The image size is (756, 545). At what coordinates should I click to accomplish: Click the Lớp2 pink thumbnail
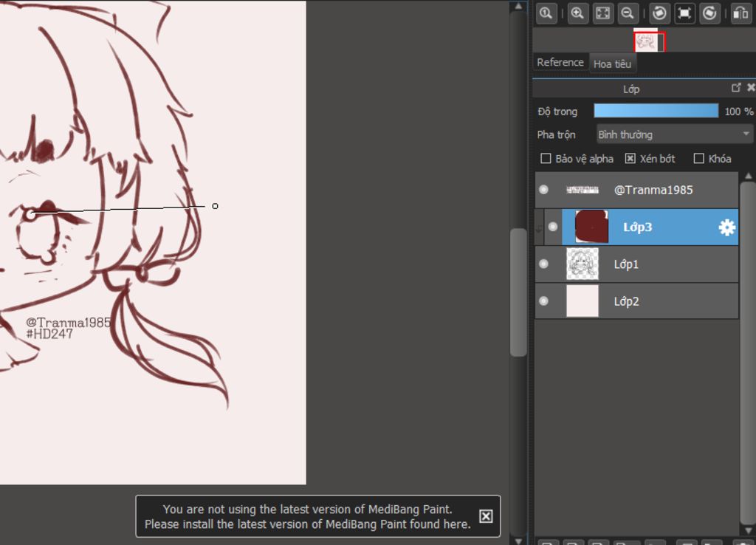point(583,301)
